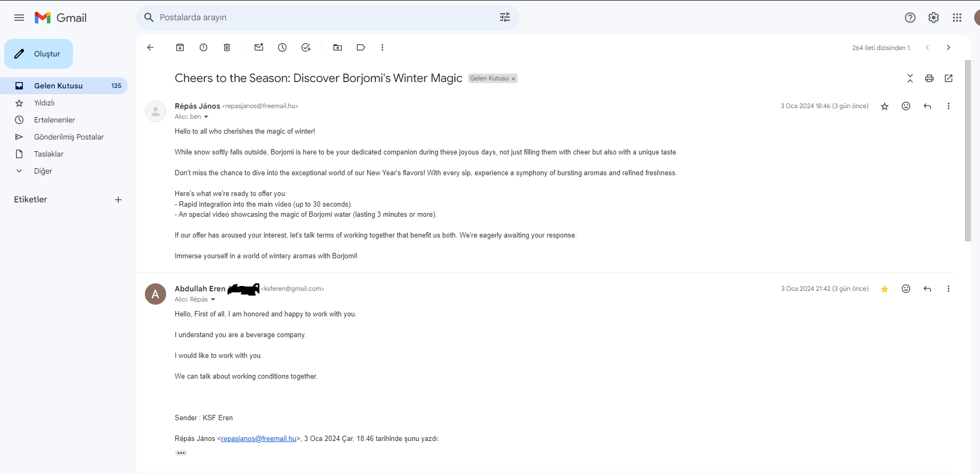Remove the Gelen Kutusu label from conversation
This screenshot has width=980, height=474.
point(513,79)
